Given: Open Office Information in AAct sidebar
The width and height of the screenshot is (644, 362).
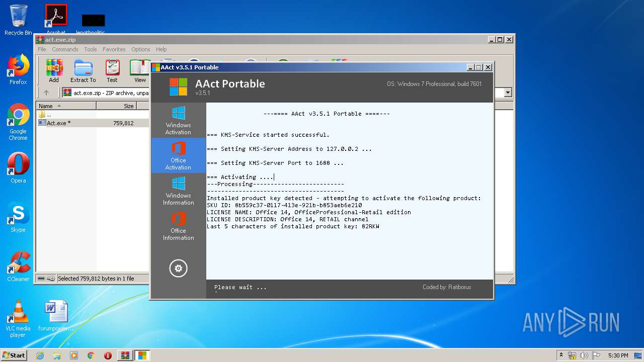Looking at the screenshot, I should (x=178, y=226).
